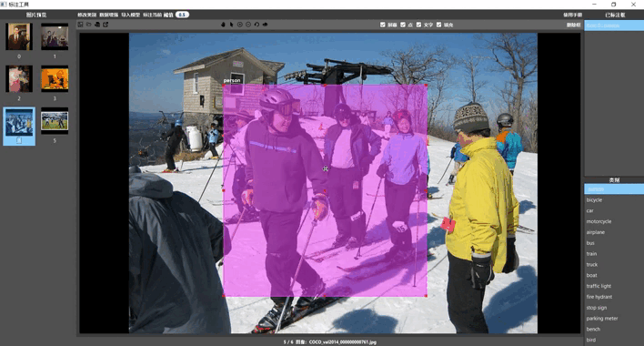The height and width of the screenshot is (346, 644).
Task: Open the orange thumbnail numbered 3
Action: click(x=55, y=78)
